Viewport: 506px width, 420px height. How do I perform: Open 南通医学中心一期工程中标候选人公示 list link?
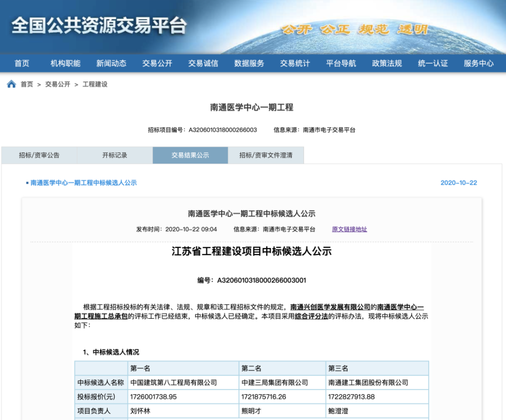point(83,183)
